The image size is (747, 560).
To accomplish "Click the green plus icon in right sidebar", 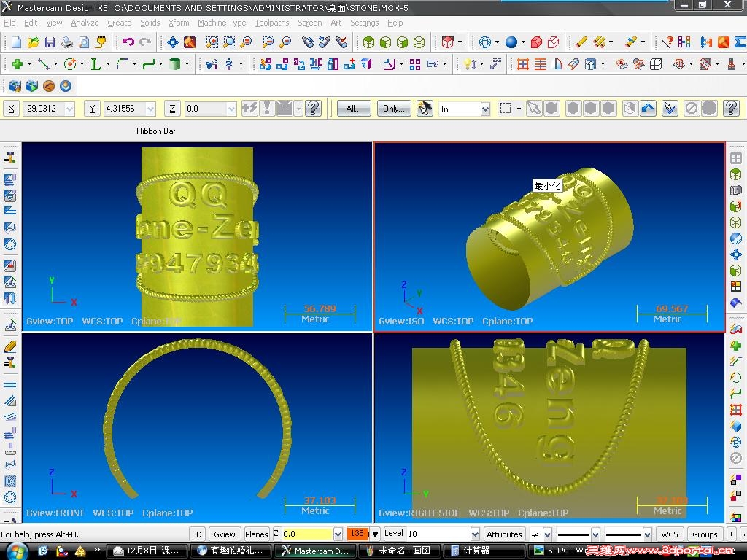I will [736, 345].
